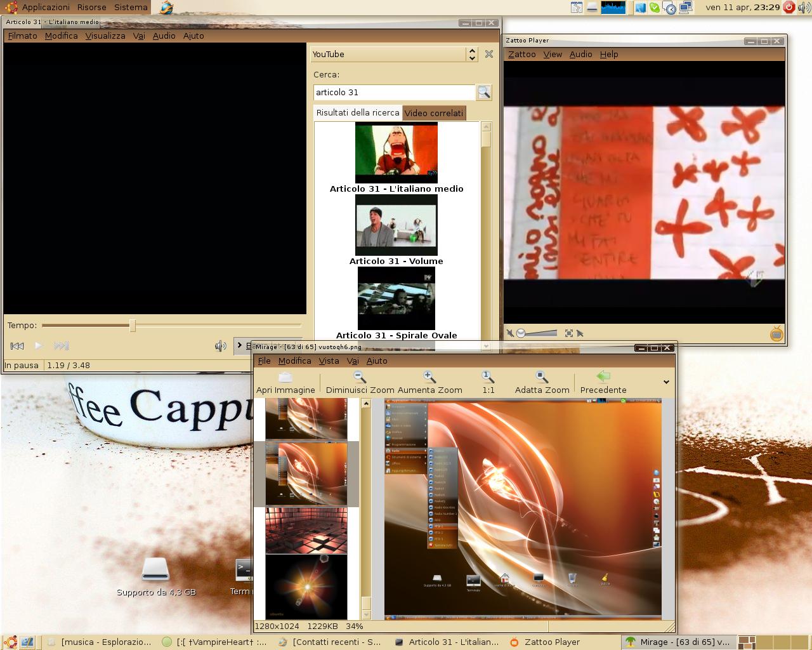Click the panel volume speaker icon
Screen dimensions: 812x650
click(804, 8)
